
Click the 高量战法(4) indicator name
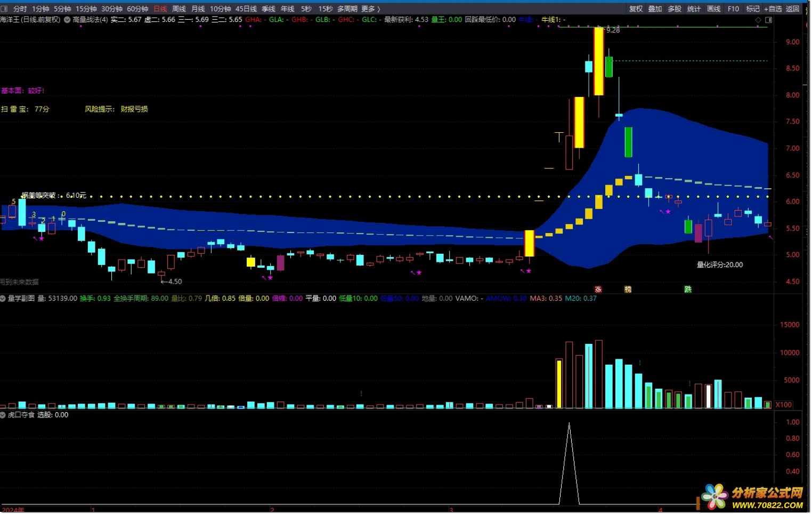point(90,20)
